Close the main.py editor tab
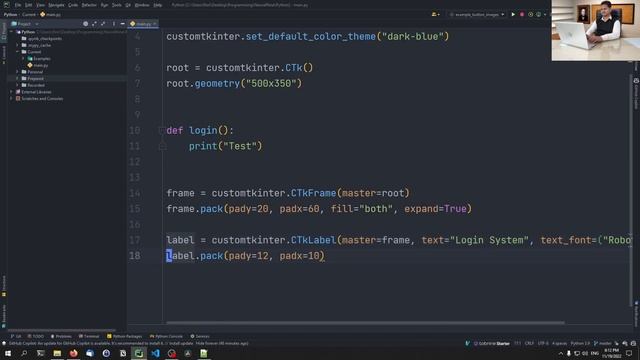Viewport: 640px width, 360px height. tap(155, 24)
